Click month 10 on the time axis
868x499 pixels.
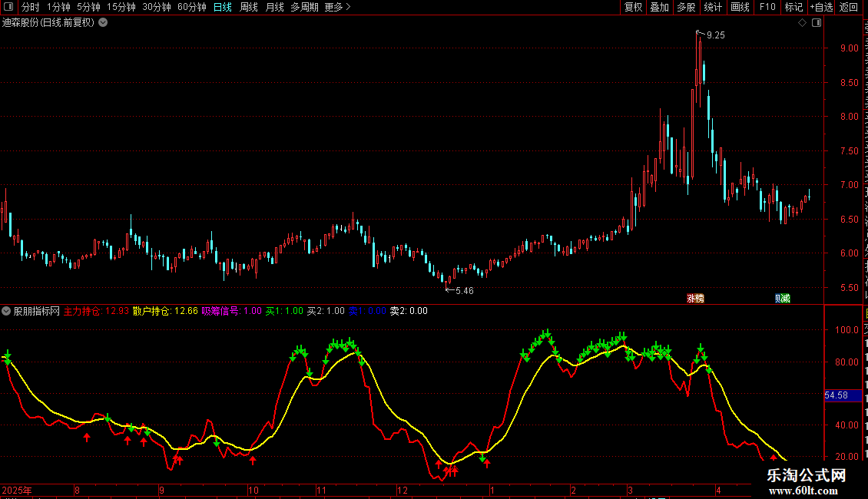click(x=253, y=490)
